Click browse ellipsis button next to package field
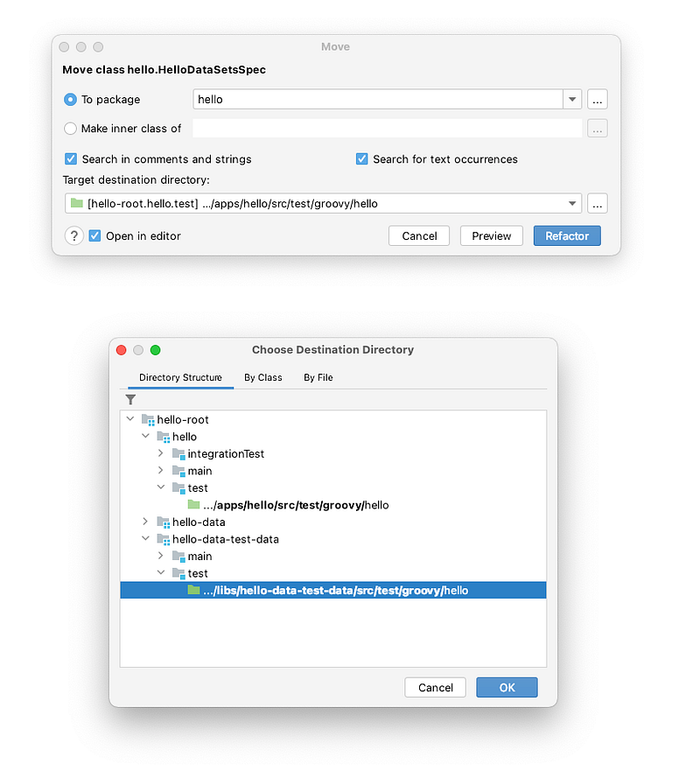 [598, 99]
